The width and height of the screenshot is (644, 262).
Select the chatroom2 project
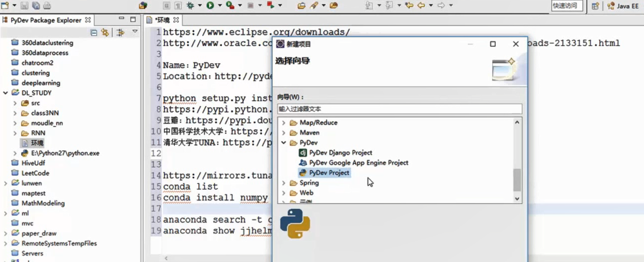tap(32, 63)
